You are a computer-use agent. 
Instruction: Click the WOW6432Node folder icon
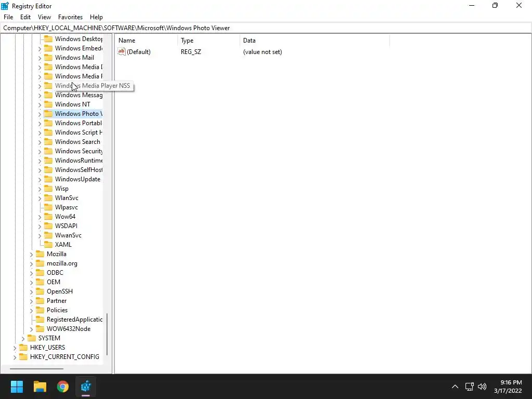(40, 328)
